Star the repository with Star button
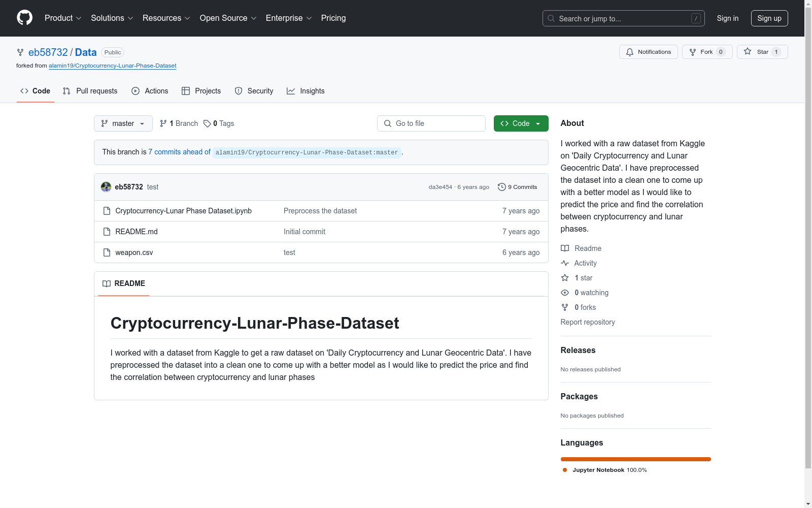The width and height of the screenshot is (812, 508). 762,52
